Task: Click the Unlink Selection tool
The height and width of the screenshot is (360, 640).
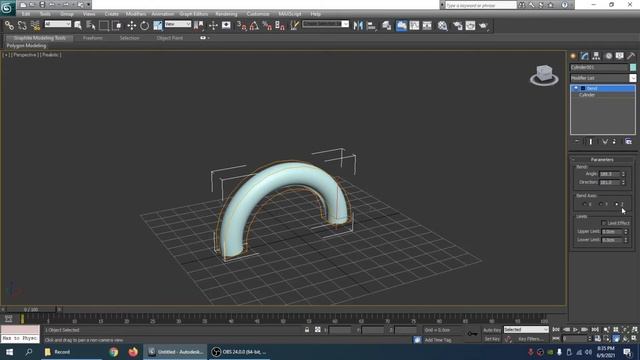Action: 22,26
